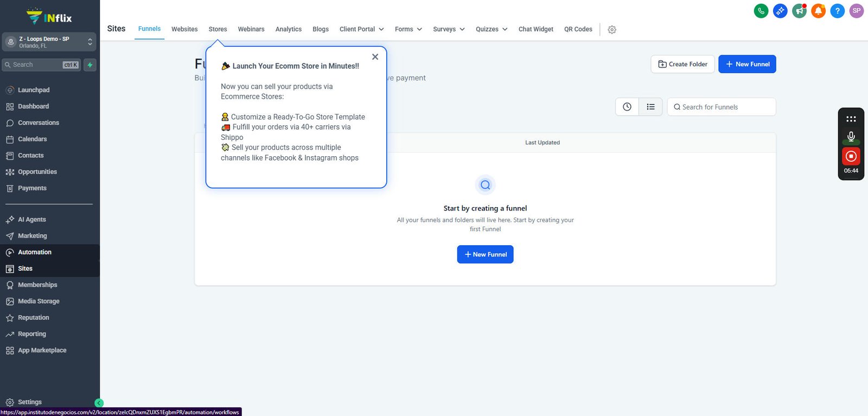Expand the Z - Loops Demo account switcher
Screen dimensions: 868x416
49,42
